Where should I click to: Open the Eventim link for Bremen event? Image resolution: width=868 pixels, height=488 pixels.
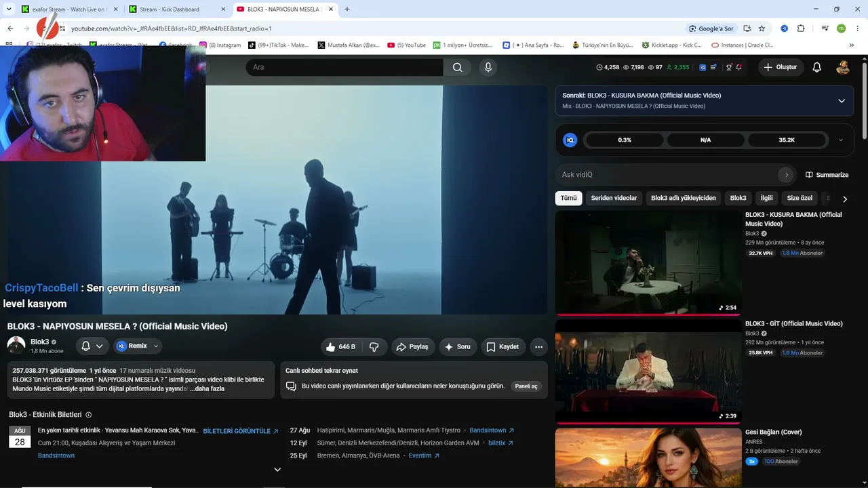tap(424, 455)
